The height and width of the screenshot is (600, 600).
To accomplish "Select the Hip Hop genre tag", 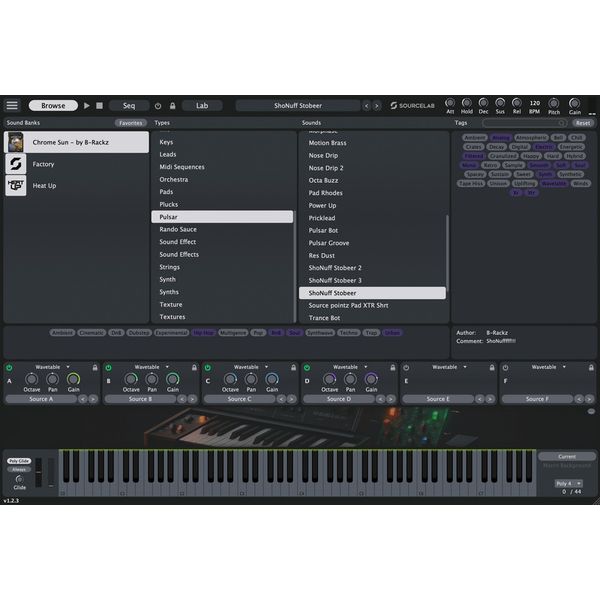I will click(203, 333).
